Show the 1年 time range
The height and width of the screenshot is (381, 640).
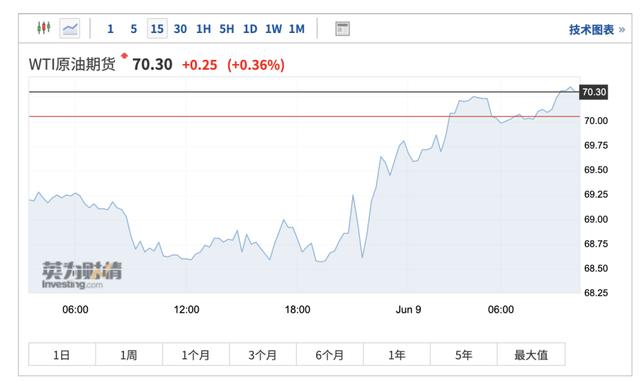pos(397,354)
